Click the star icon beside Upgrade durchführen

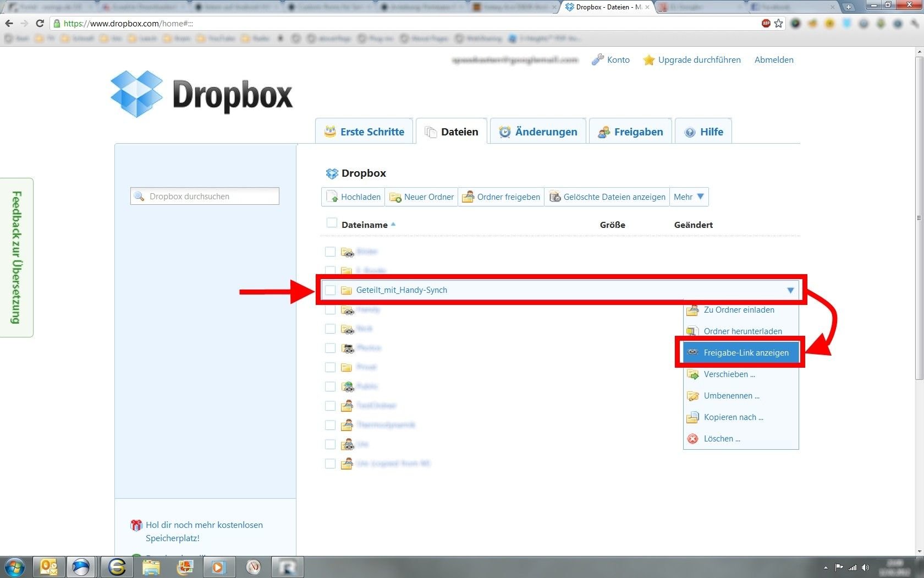click(649, 60)
